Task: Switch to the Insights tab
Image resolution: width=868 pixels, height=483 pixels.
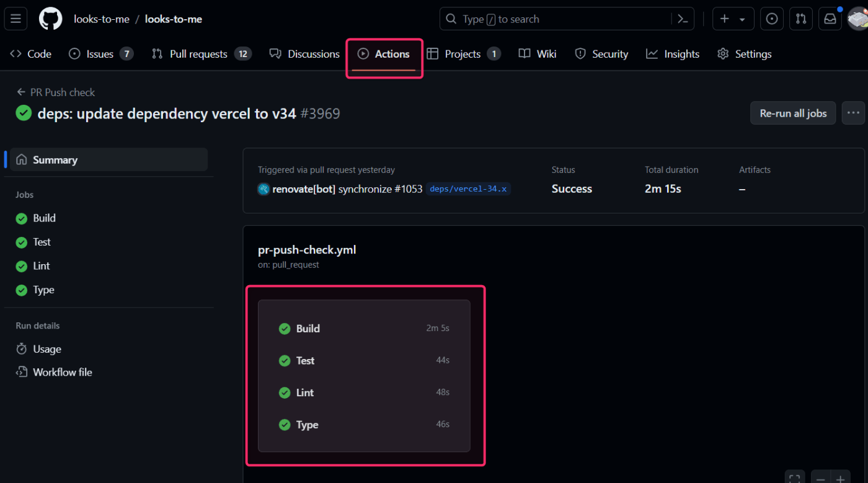Action: tap(673, 54)
